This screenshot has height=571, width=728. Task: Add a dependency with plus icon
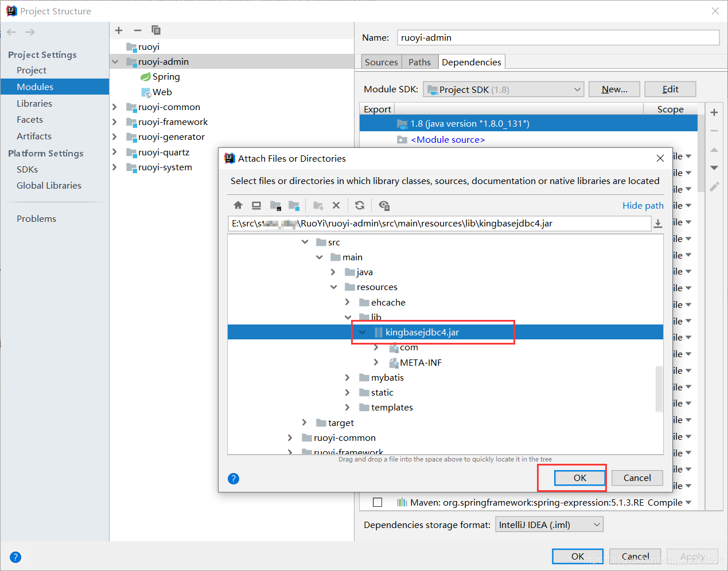(714, 112)
